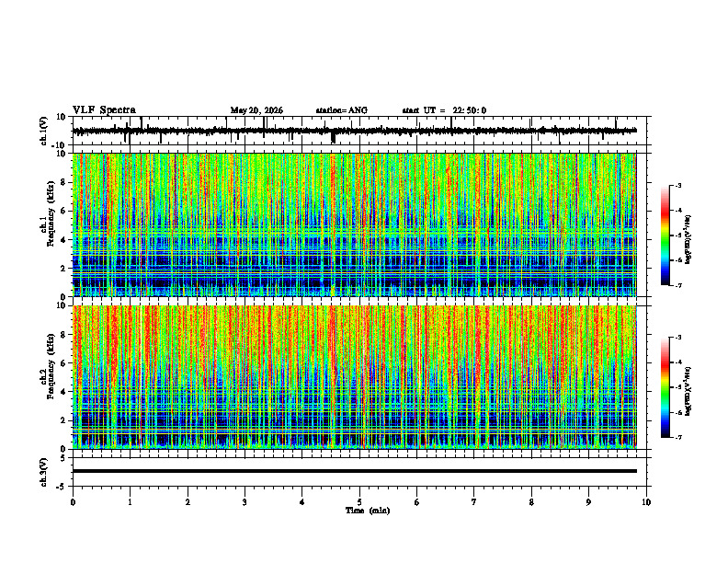Click the start UT 22:50:0 label
Screen dimensions: 728x563
(444, 110)
